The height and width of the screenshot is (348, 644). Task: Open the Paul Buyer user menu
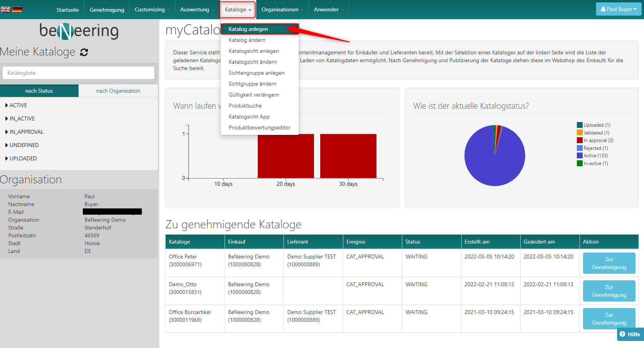[x=618, y=9]
